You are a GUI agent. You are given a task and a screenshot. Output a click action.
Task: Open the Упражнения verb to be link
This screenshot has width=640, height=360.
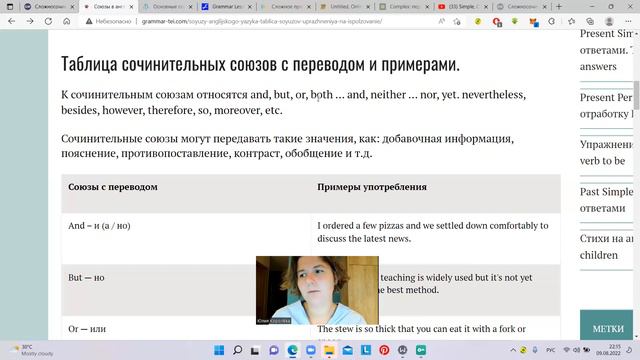pyautogui.click(x=607, y=152)
